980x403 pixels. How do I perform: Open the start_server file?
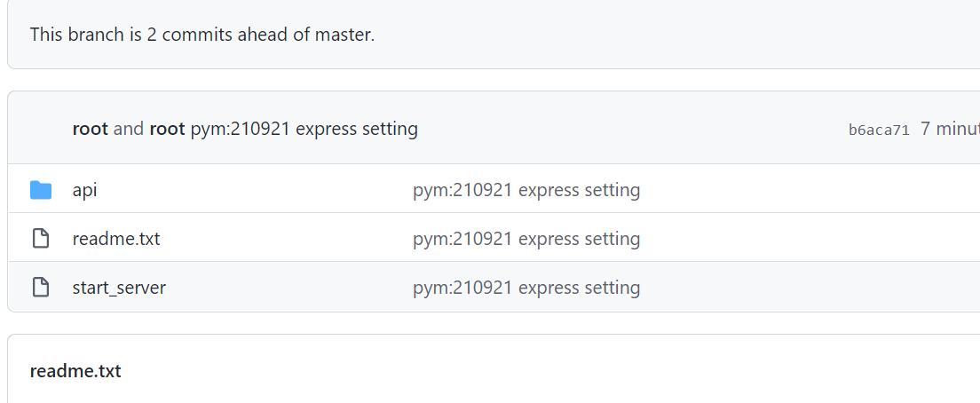[x=119, y=288]
